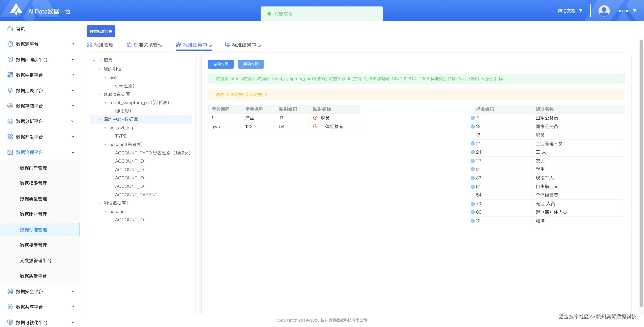Screen dimensions: 644x327
Task: Click the 数据共享平台 network icon
Action: tap(10, 307)
